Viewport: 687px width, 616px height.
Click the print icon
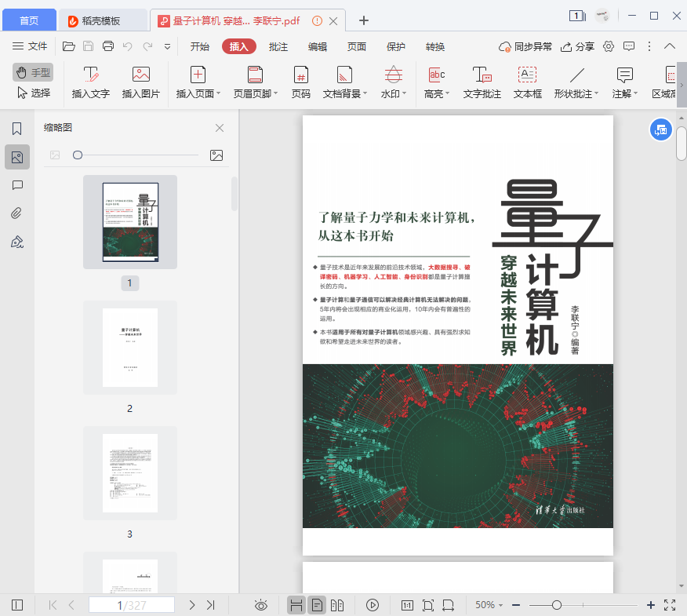[x=108, y=46]
